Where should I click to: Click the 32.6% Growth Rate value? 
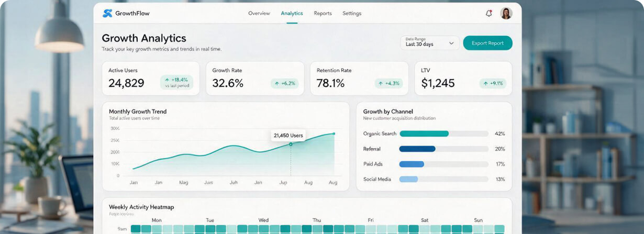click(228, 83)
